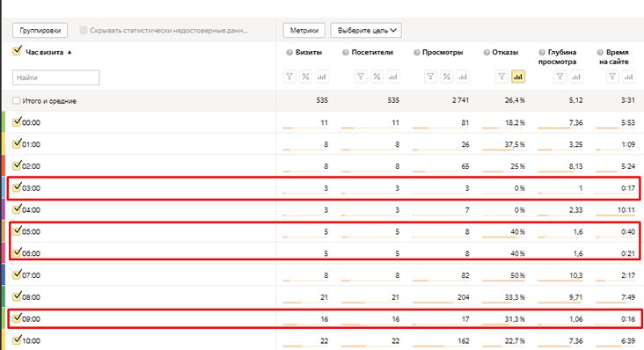Open filter icon under Посетители column
This screenshot has height=350, width=644.
tap(361, 77)
